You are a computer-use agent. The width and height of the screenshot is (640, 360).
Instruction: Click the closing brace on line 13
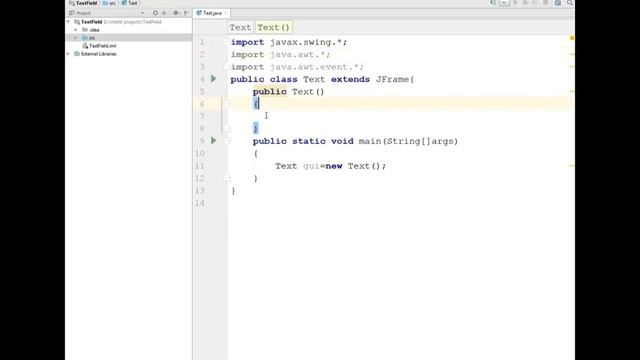[233, 191]
